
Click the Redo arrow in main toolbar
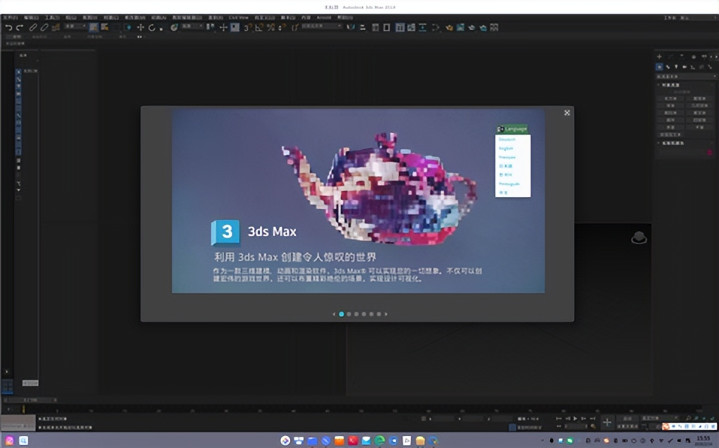click(x=20, y=28)
